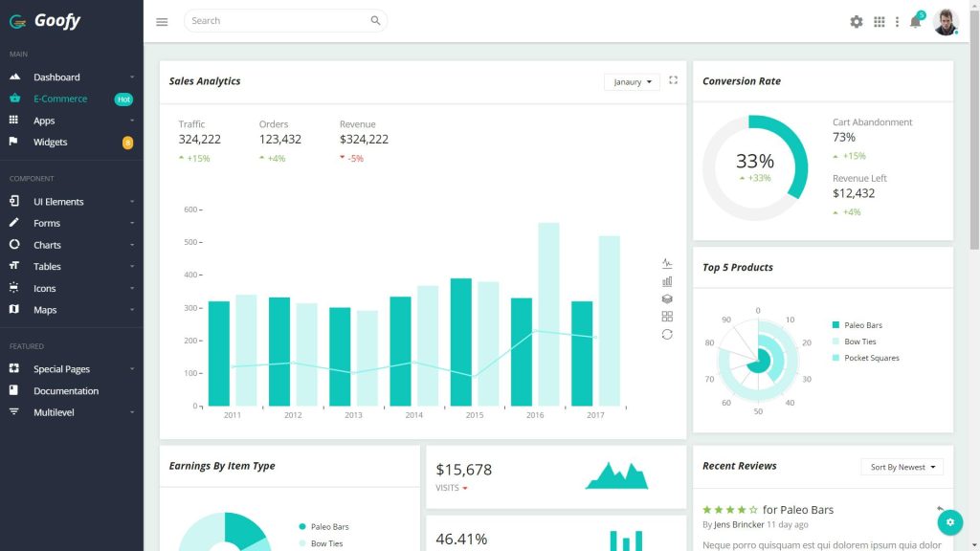Select the bar chart view for Sales Analytics
The image size is (980, 551).
coord(666,281)
